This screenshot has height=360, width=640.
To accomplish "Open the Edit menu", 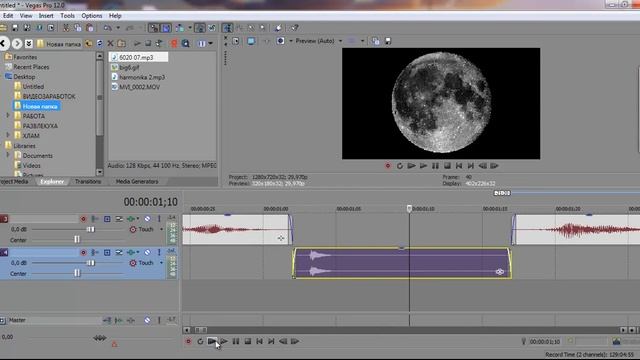I will (8, 16).
